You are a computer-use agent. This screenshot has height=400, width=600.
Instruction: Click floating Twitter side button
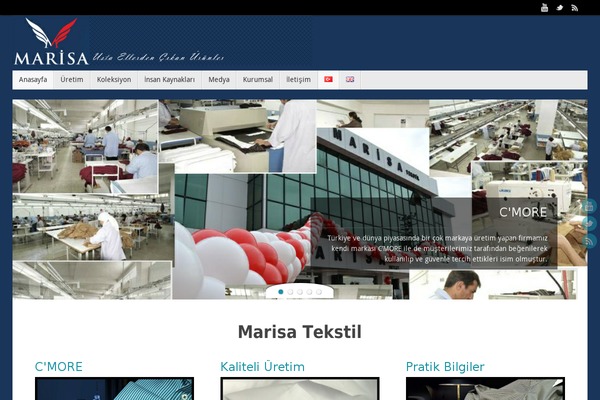click(x=589, y=224)
